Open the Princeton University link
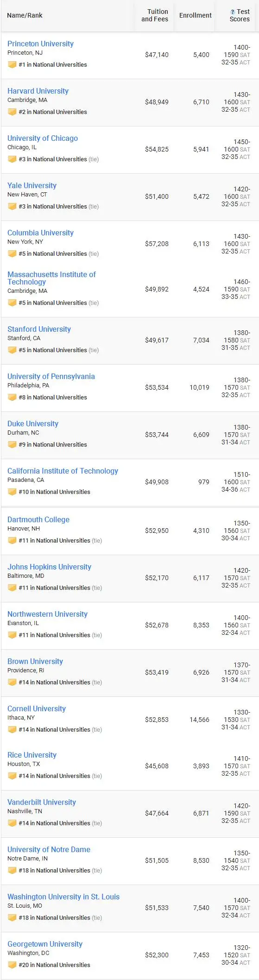Image resolution: width=259 pixels, height=980 pixels. pyautogui.click(x=40, y=44)
